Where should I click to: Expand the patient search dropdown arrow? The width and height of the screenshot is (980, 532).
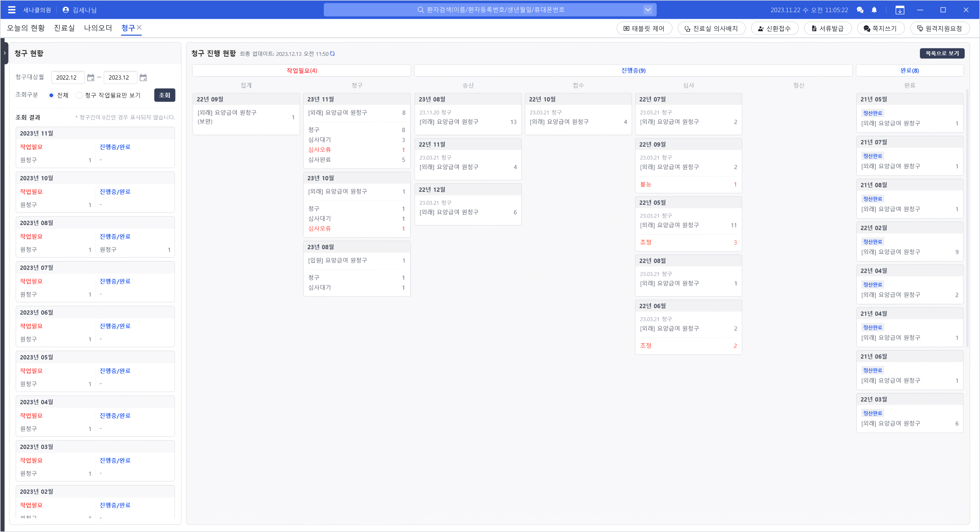[x=648, y=10]
